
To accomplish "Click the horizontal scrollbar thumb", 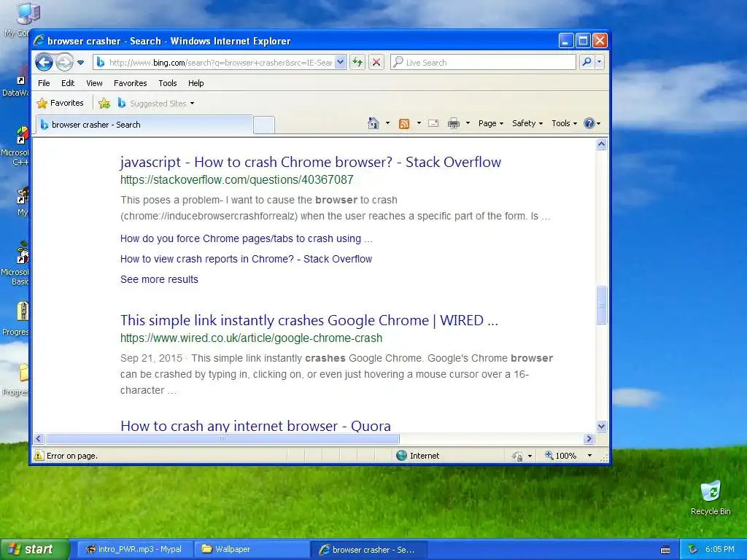I will tap(222, 438).
